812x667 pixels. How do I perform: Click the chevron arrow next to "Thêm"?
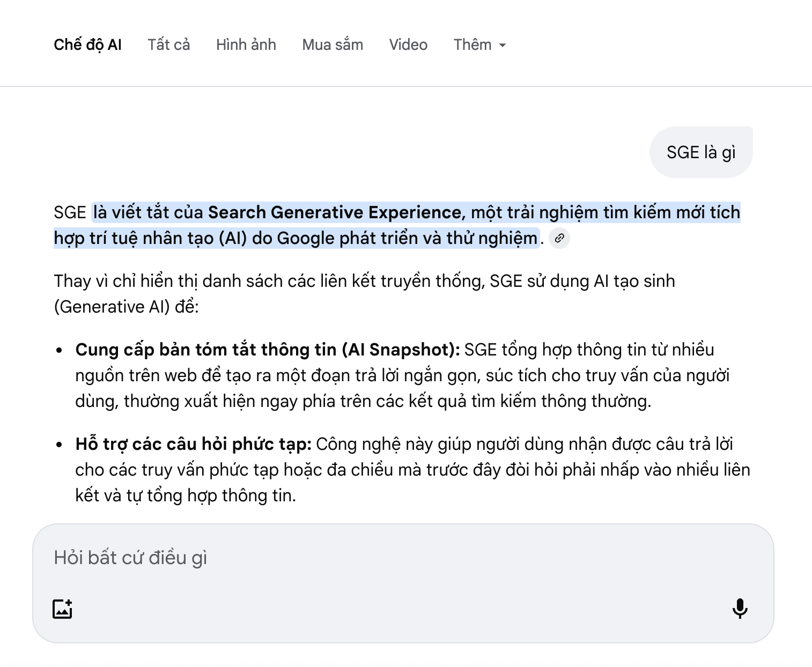coord(503,46)
